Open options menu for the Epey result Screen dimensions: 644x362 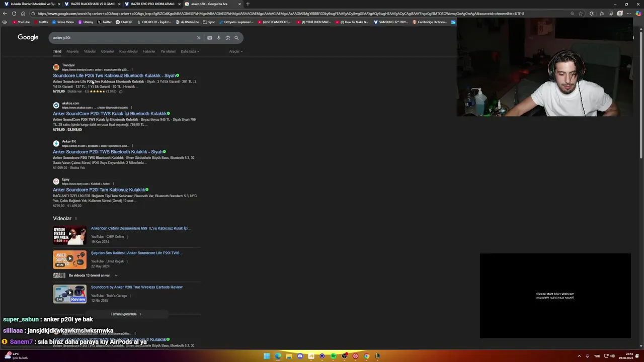click(x=113, y=184)
